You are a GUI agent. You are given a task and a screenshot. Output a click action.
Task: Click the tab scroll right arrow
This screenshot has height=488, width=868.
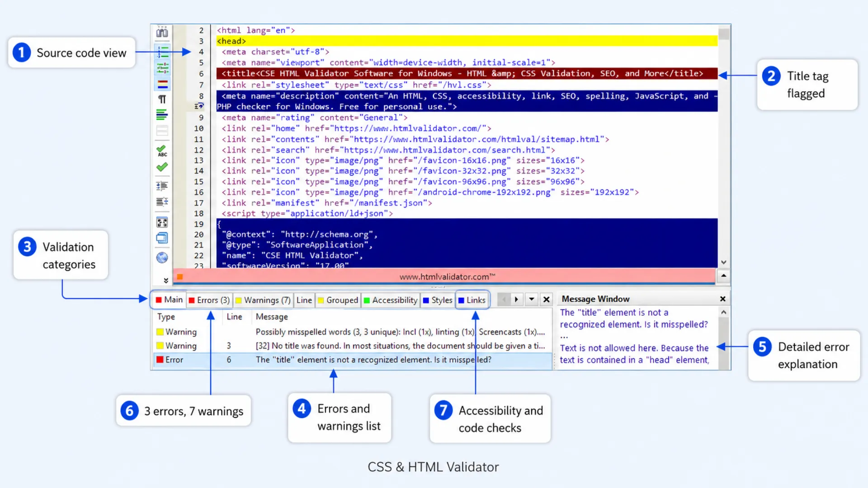coord(517,299)
